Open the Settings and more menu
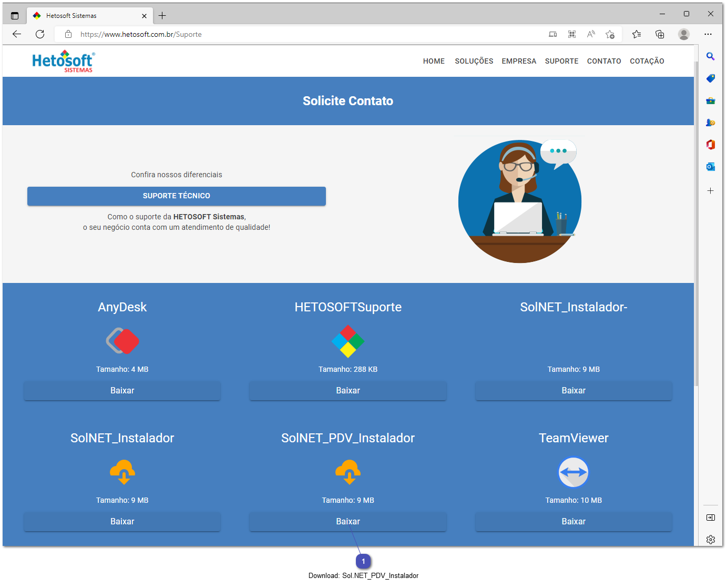 708,34
